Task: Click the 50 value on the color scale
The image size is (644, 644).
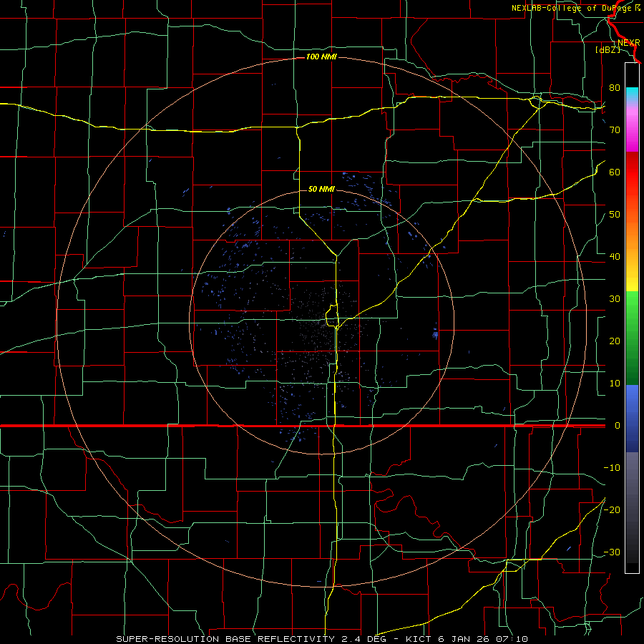Action: [x=615, y=215]
